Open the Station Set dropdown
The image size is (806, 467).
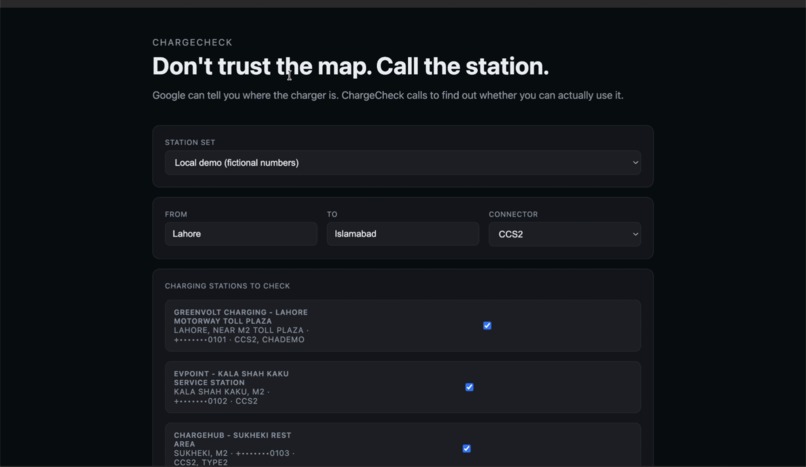[402, 163]
